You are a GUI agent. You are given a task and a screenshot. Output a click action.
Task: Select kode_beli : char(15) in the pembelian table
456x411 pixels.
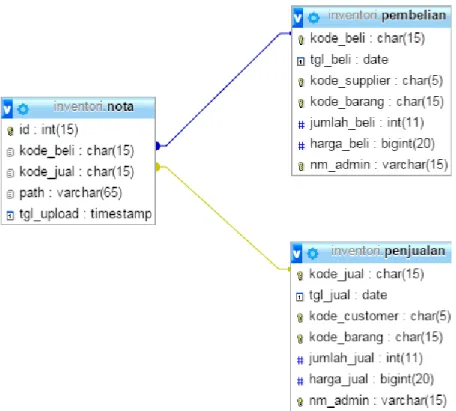coord(367,38)
